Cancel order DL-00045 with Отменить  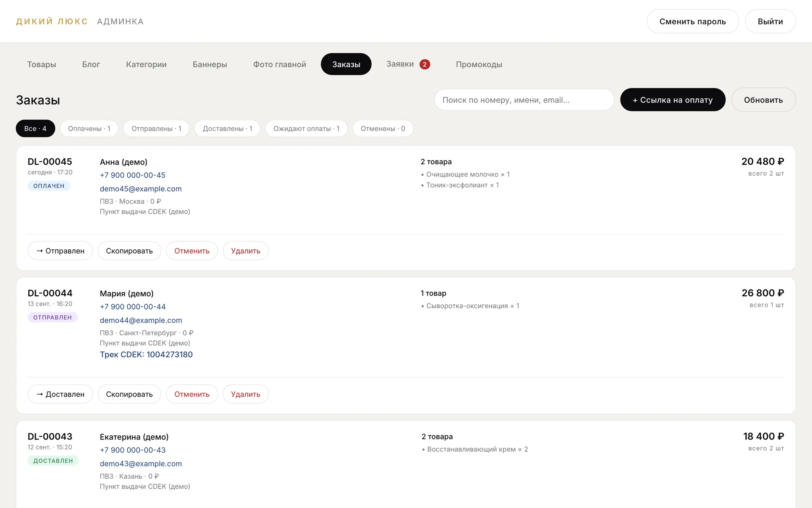click(x=192, y=251)
